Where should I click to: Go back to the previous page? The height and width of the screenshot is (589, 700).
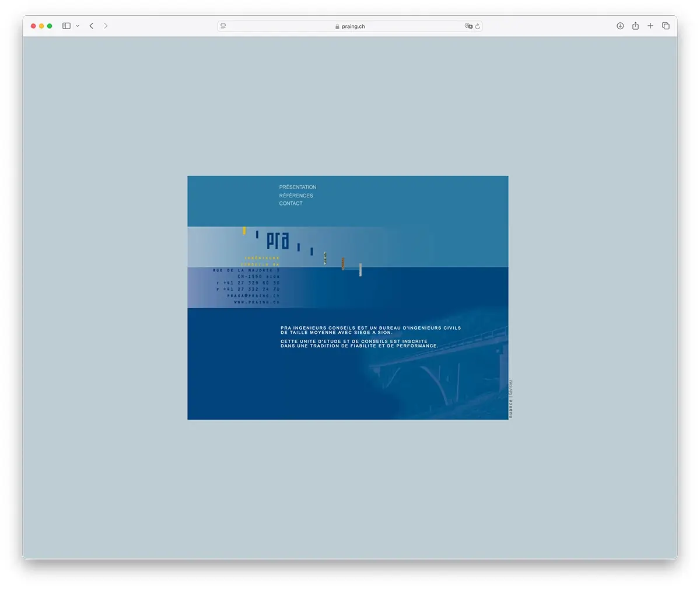[92, 26]
